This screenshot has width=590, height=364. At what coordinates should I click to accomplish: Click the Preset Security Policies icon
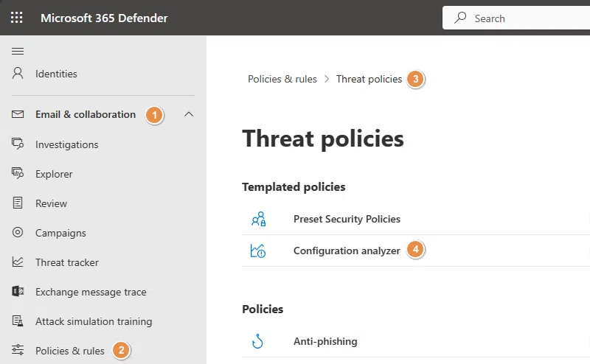259,219
